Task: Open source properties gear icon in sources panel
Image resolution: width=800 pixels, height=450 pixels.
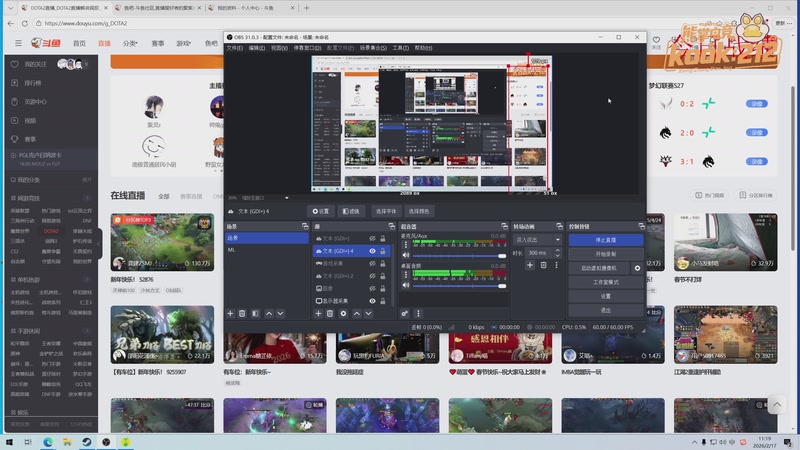Action: pyautogui.click(x=343, y=313)
